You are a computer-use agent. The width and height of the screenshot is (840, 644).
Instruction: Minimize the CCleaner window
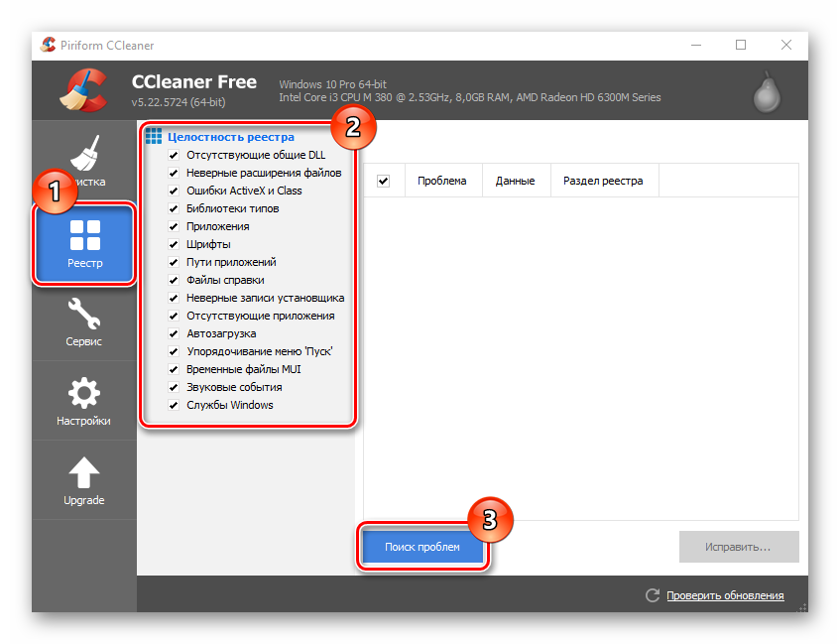tap(696, 45)
